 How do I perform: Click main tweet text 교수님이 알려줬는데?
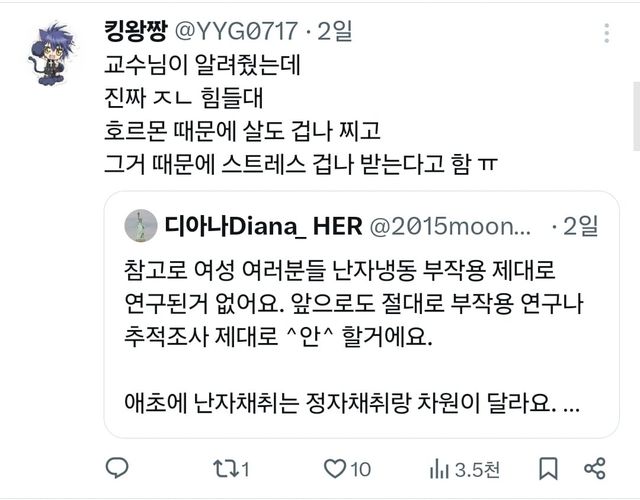[x=202, y=64]
